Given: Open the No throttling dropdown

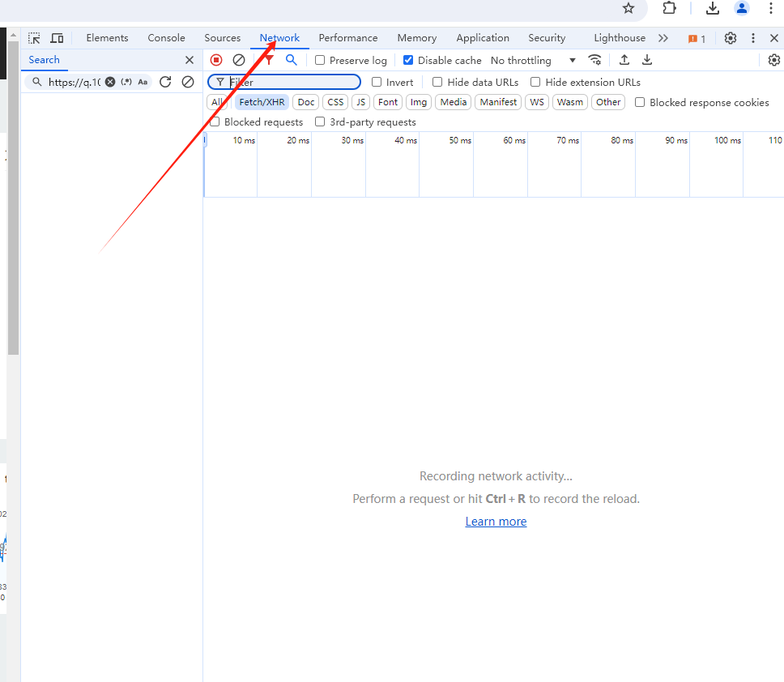Looking at the screenshot, I should pyautogui.click(x=533, y=60).
